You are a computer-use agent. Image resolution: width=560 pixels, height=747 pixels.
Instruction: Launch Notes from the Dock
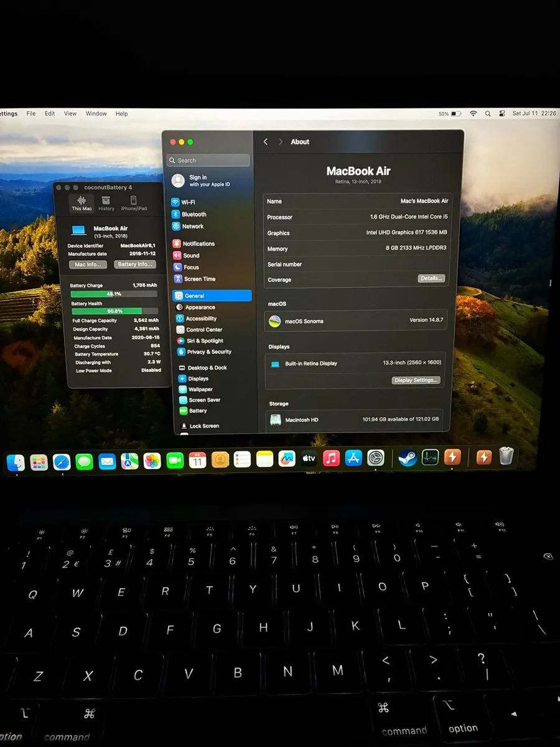click(x=265, y=459)
